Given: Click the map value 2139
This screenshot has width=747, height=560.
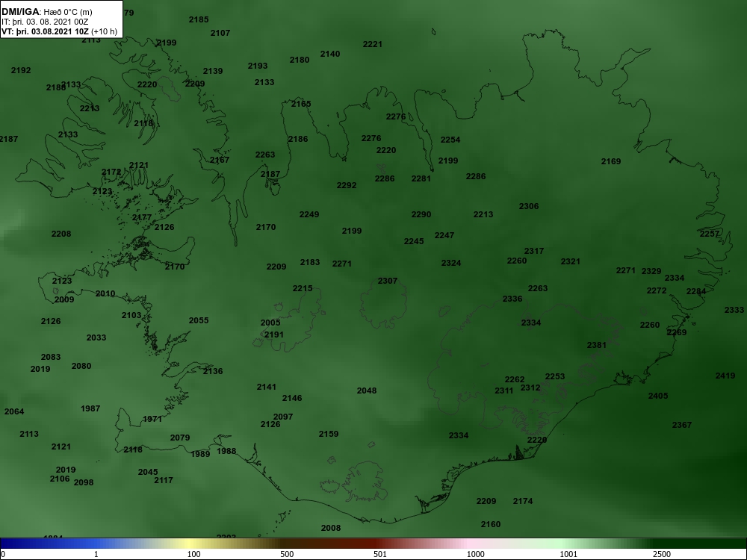Looking at the screenshot, I should tap(213, 71).
